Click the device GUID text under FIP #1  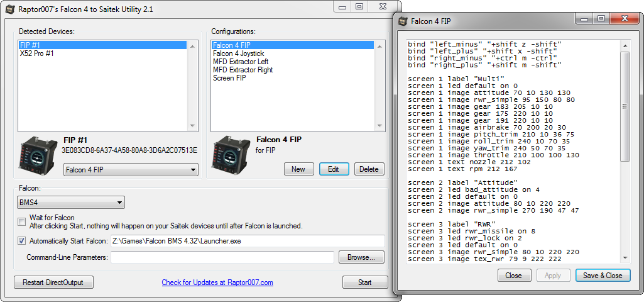click(x=129, y=150)
